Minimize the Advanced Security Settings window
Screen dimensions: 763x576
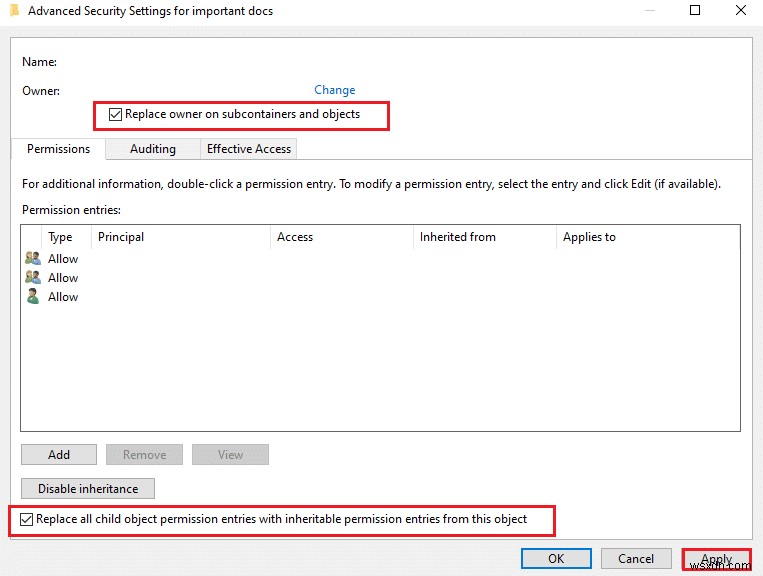click(x=650, y=10)
